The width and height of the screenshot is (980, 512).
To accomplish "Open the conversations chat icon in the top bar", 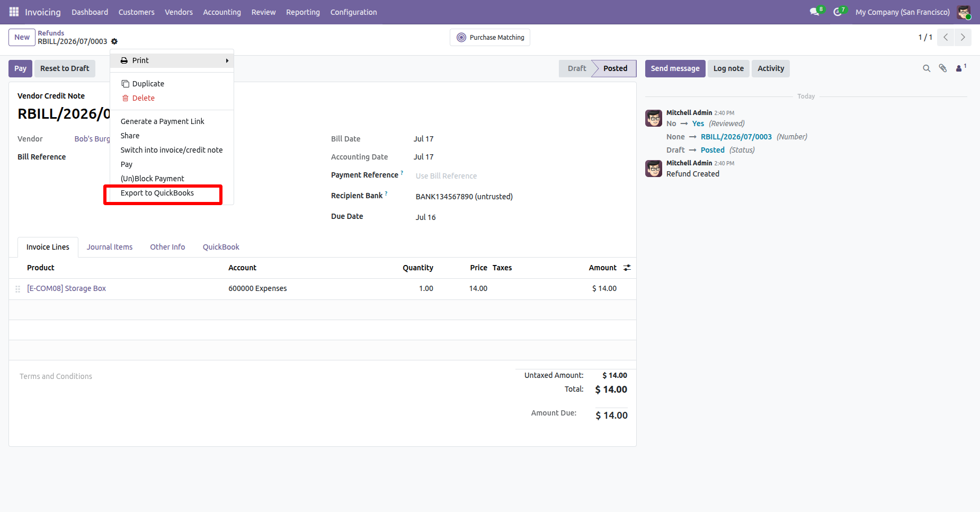I will pos(815,12).
